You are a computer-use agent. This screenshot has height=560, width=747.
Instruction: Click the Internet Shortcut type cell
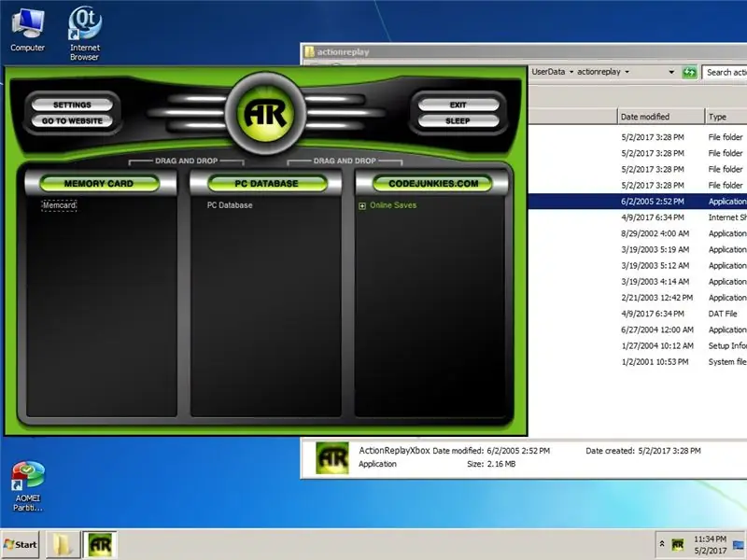point(727,217)
